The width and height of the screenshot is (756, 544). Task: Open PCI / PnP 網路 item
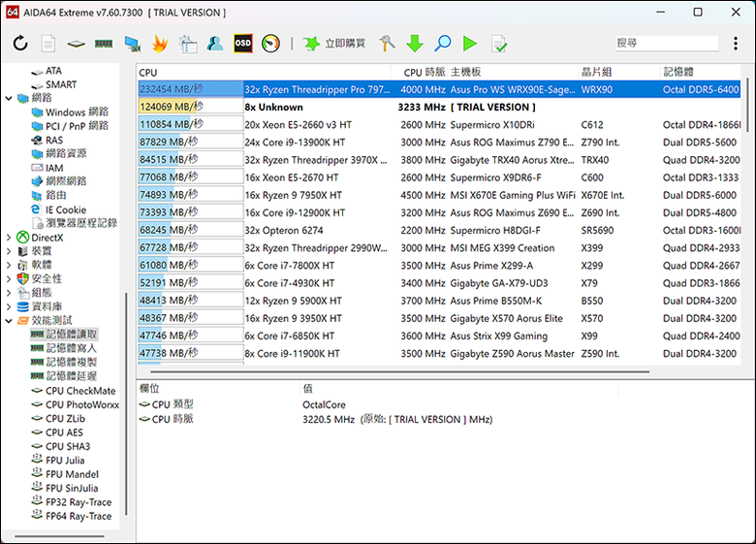tap(70, 126)
